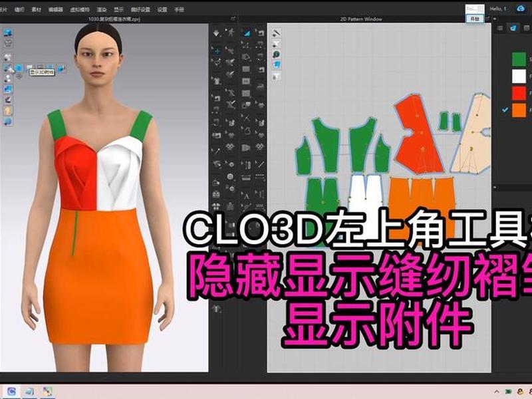
Task: Click the second taskbar app icon
Action: (29, 392)
